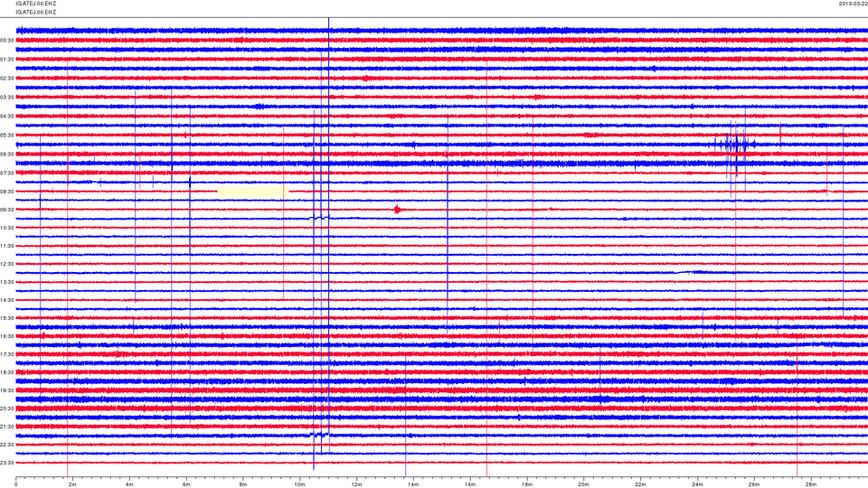Select the 09:30 row label

pos(7,210)
